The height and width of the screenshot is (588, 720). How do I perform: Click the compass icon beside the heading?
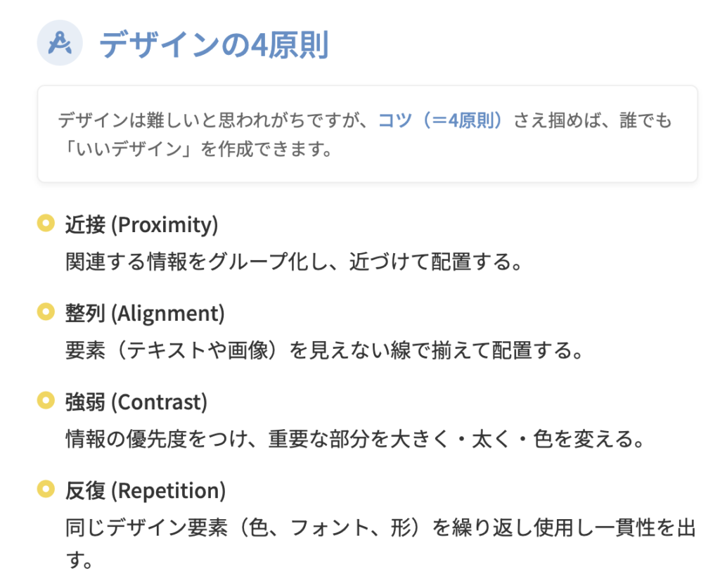pyautogui.click(x=60, y=44)
